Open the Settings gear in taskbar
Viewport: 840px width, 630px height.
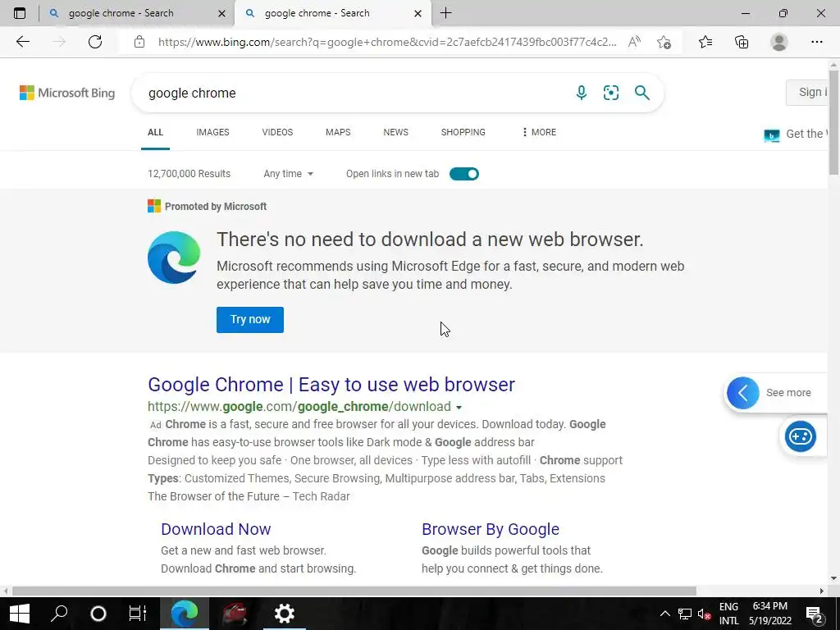(284, 614)
